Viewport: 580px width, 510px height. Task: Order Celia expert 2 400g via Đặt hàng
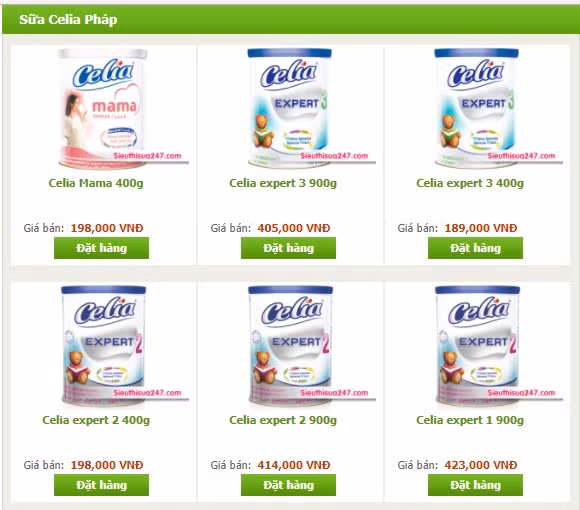tap(101, 485)
